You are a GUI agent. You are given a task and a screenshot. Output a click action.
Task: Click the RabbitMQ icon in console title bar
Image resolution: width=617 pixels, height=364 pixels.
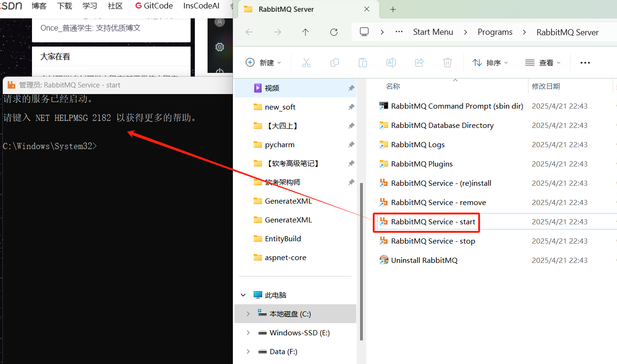[x=11, y=85]
